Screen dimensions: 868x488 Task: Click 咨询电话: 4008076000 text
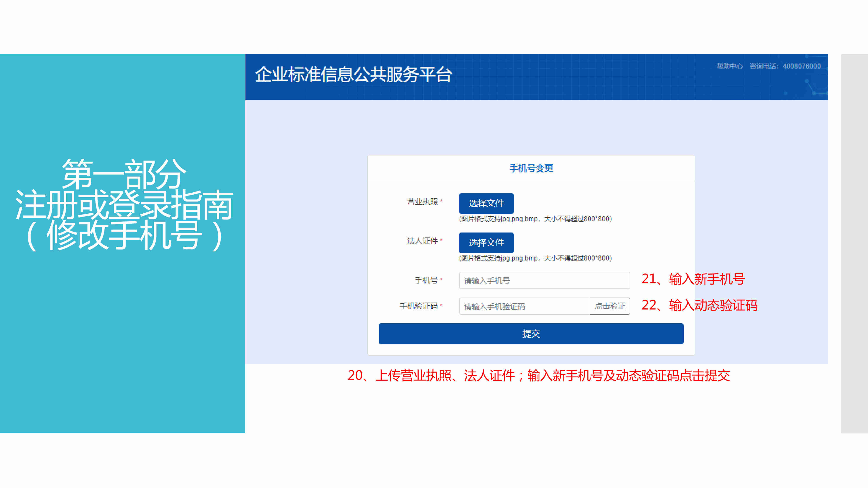pos(785,66)
